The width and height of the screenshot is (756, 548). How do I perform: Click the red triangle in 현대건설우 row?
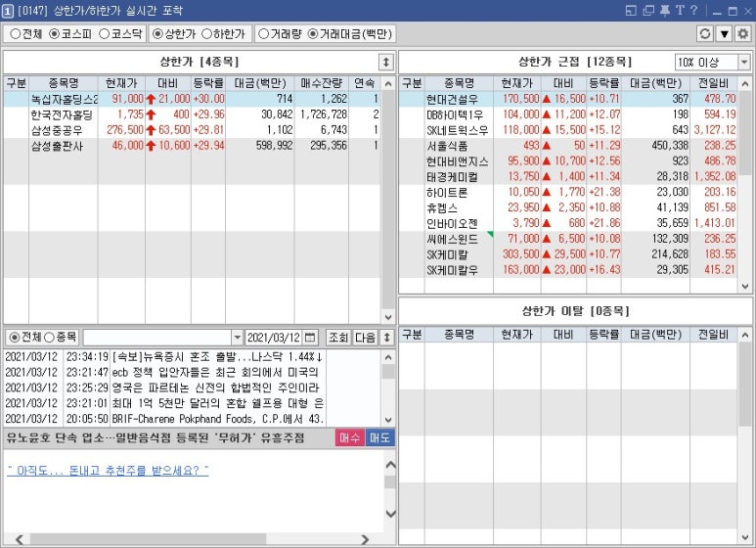547,99
